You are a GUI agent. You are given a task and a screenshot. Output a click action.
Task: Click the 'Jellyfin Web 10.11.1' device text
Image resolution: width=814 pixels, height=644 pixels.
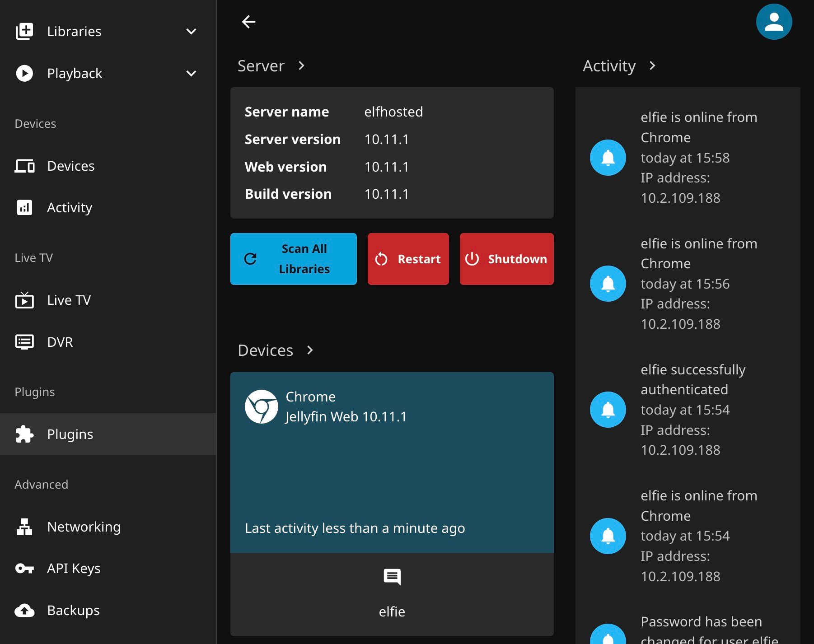pos(346,416)
